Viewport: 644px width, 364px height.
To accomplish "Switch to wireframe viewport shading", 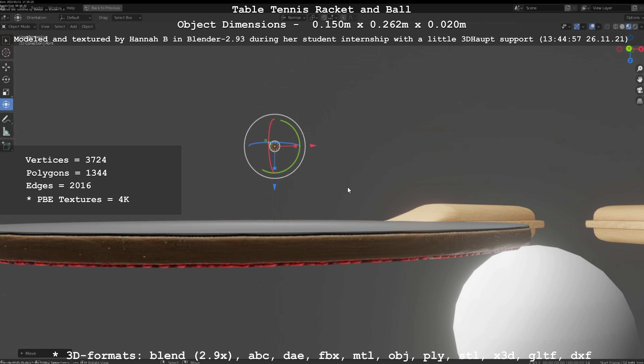I will tap(616, 27).
